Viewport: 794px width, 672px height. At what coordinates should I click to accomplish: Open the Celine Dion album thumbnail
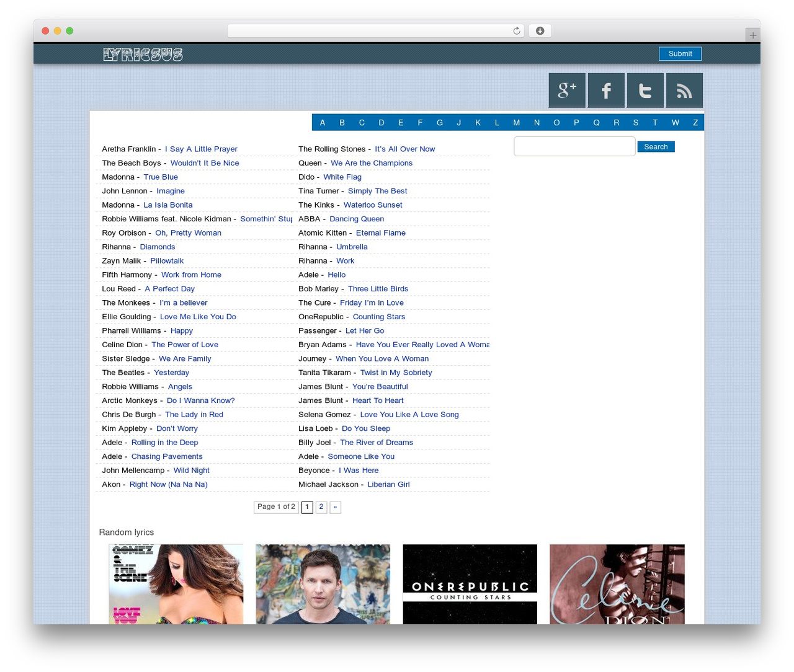[617, 584]
